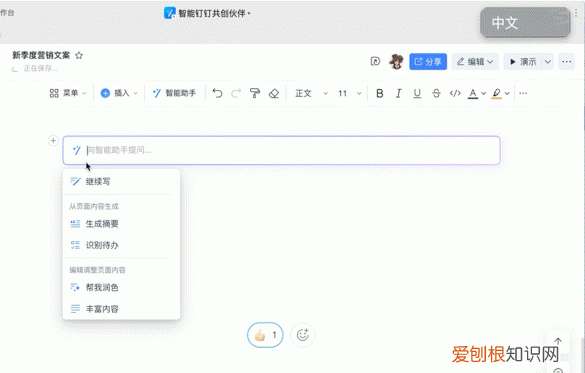Choose 帮我润色 from assistant menu
The width and height of the screenshot is (585, 373).
coord(121,288)
